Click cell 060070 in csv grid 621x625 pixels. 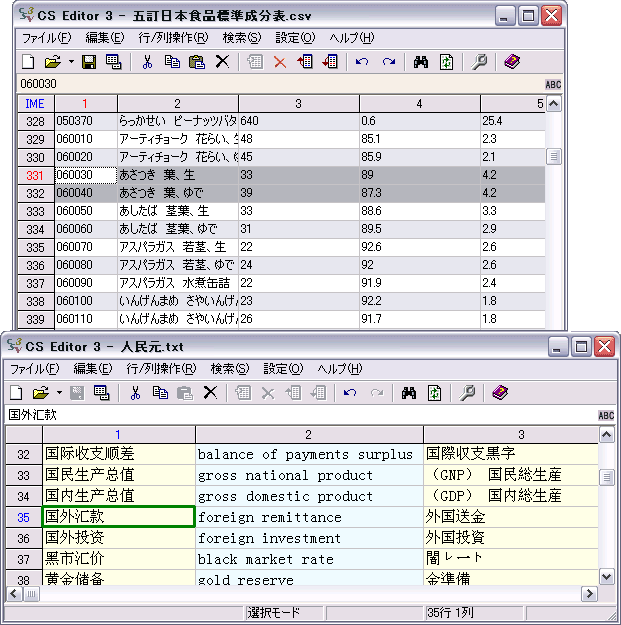point(86,247)
